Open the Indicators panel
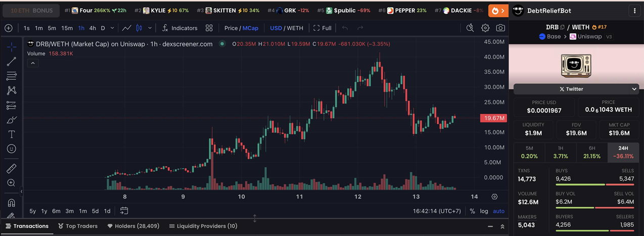 coord(179,28)
